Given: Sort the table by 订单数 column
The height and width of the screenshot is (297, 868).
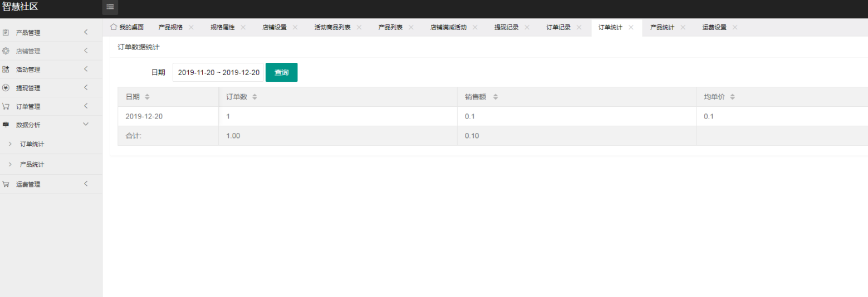Looking at the screenshot, I should pos(254,97).
